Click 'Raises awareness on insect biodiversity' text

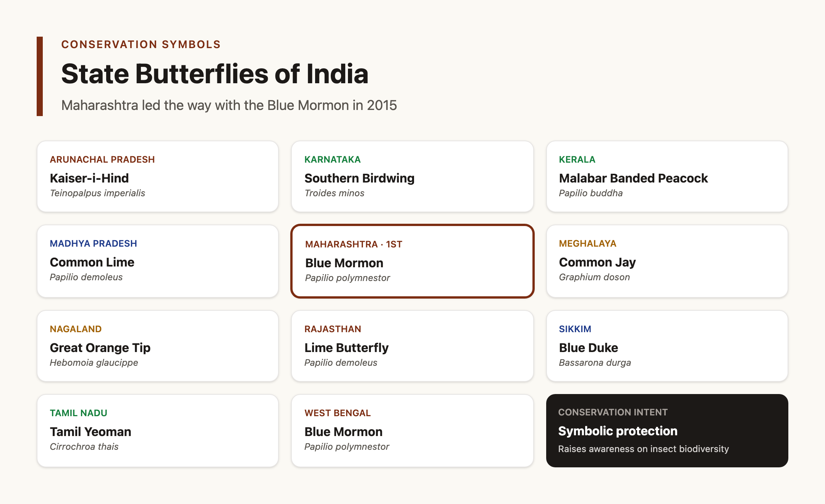pyautogui.click(x=644, y=449)
